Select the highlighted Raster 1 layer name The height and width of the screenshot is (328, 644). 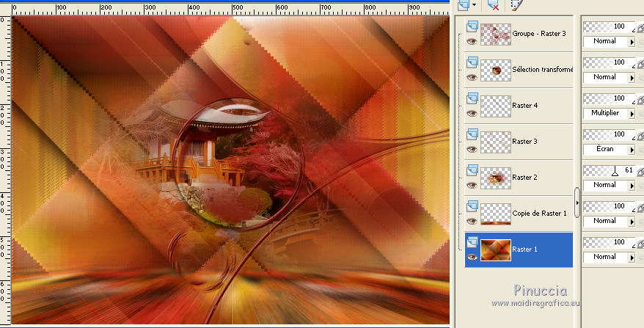[525, 249]
